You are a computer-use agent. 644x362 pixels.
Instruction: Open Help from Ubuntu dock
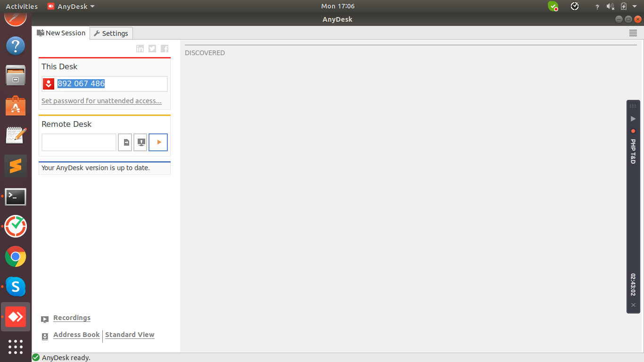[x=16, y=46]
